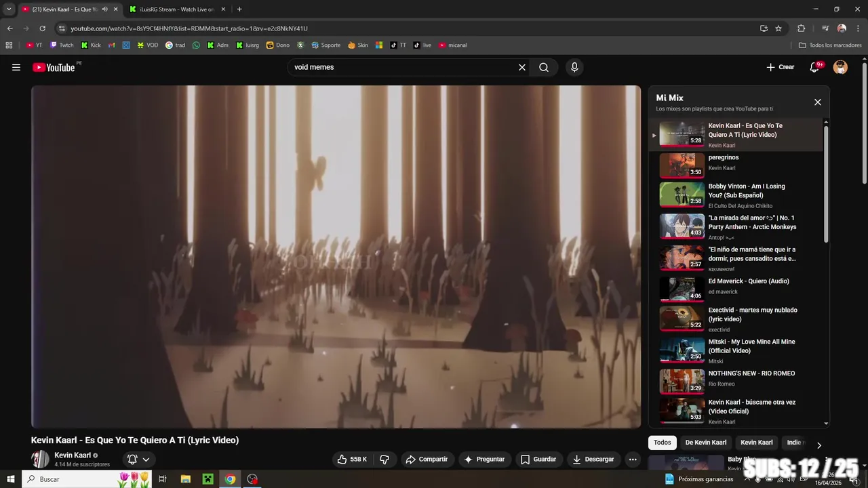Select the Todos filter chip
Screen dimensions: 868x488
pyautogui.click(x=663, y=443)
